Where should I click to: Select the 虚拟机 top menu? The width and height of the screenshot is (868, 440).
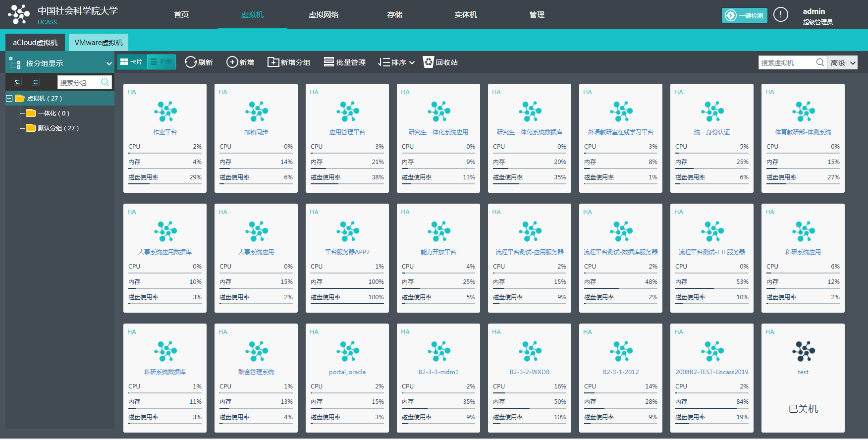coord(252,15)
